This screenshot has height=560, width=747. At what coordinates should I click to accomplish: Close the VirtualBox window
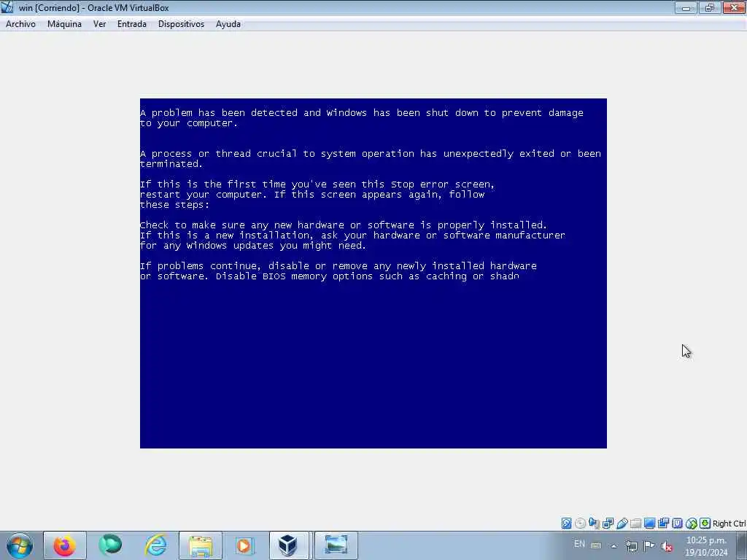[x=734, y=7]
